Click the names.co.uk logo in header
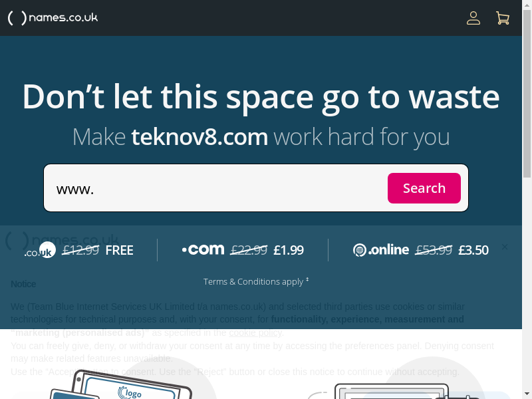The height and width of the screenshot is (399, 532). pyautogui.click(x=53, y=18)
